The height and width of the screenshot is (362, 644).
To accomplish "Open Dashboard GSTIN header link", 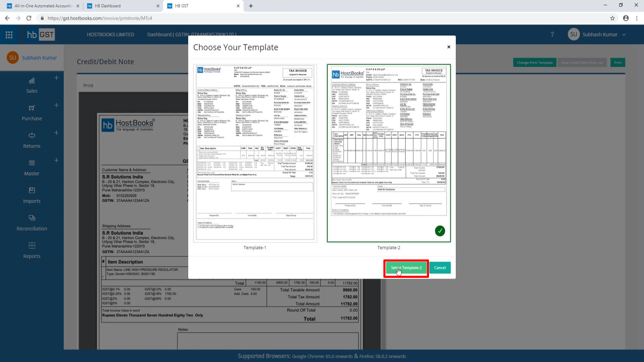I will tap(192, 35).
